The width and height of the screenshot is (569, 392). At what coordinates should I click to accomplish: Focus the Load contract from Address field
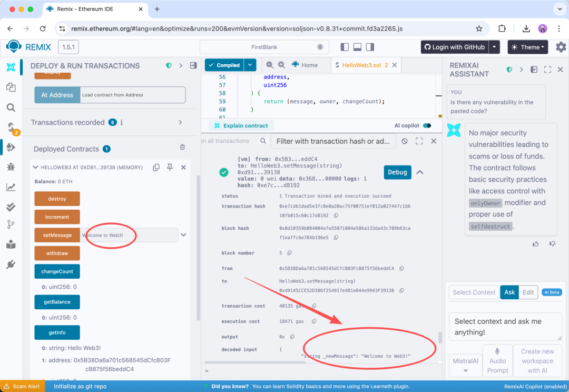[132, 95]
